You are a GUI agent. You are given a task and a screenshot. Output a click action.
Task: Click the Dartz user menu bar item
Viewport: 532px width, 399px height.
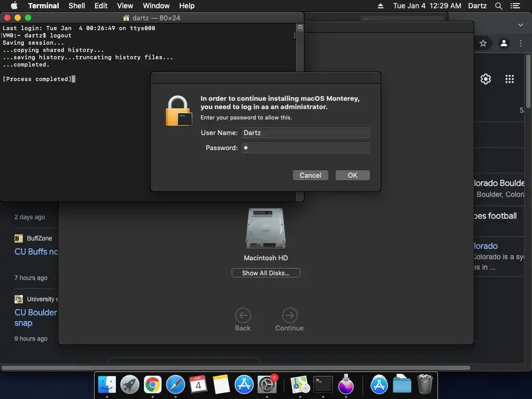click(477, 6)
